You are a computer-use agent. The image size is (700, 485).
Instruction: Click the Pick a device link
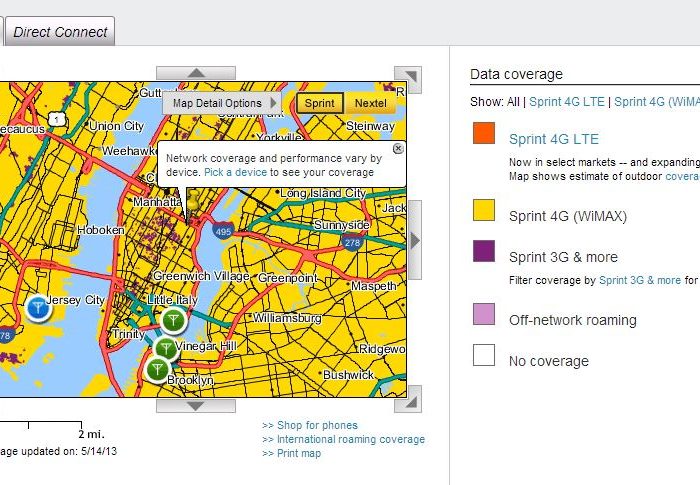[x=235, y=172]
